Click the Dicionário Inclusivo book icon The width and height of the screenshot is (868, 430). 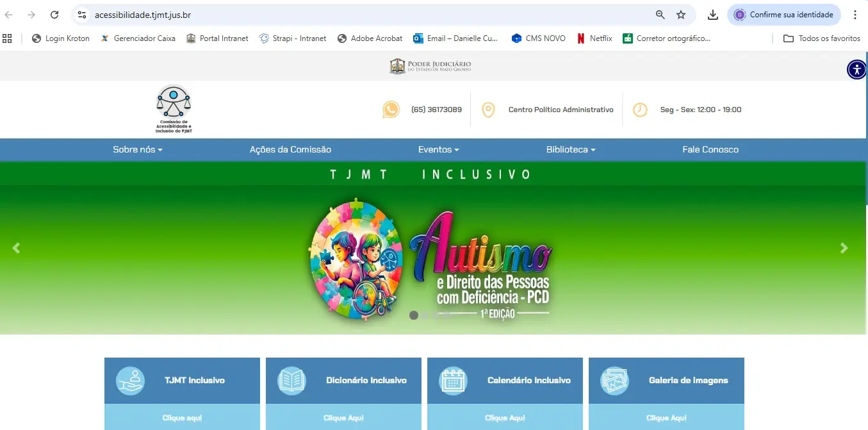[291, 381]
